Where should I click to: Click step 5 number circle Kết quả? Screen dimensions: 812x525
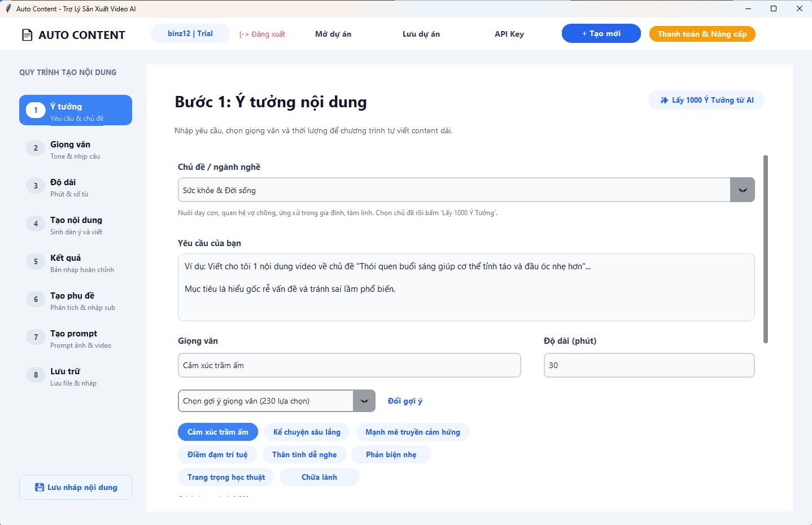[36, 261]
